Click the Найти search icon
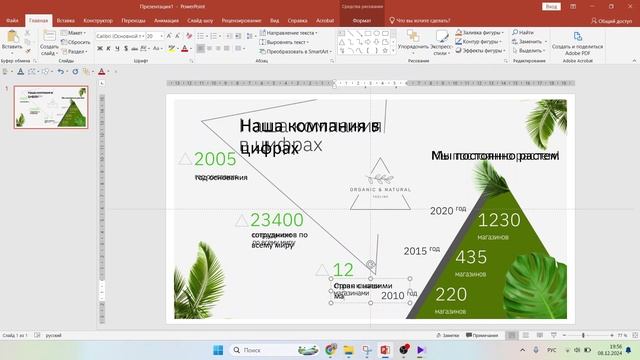Image resolution: width=640 pixels, height=360 pixels. pyautogui.click(x=515, y=32)
